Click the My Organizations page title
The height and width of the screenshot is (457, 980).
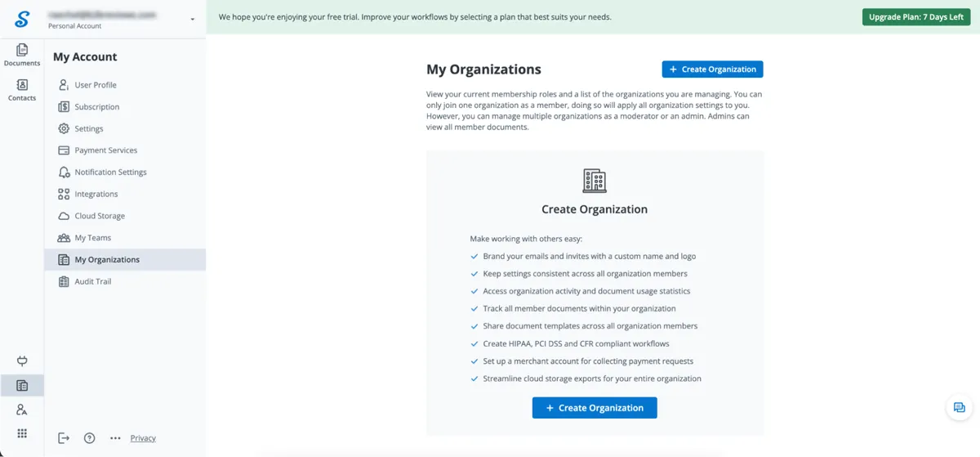coord(483,69)
